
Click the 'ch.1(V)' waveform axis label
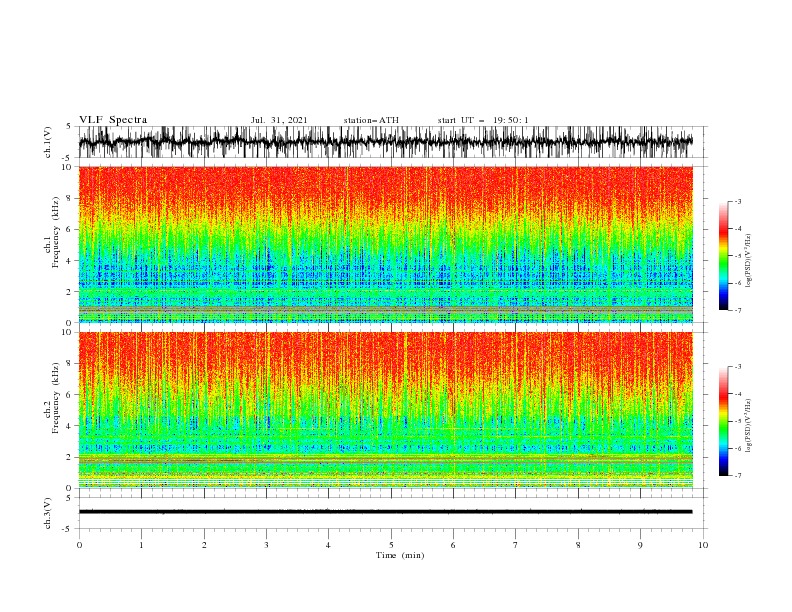tap(48, 142)
